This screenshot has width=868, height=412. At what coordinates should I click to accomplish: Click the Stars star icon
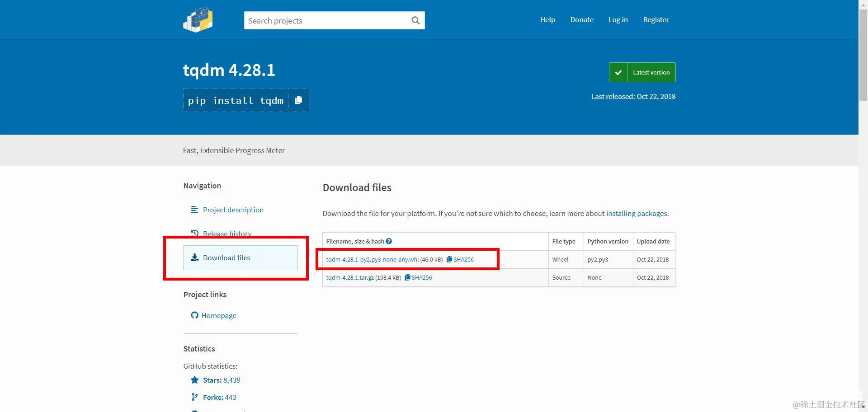pyautogui.click(x=195, y=380)
